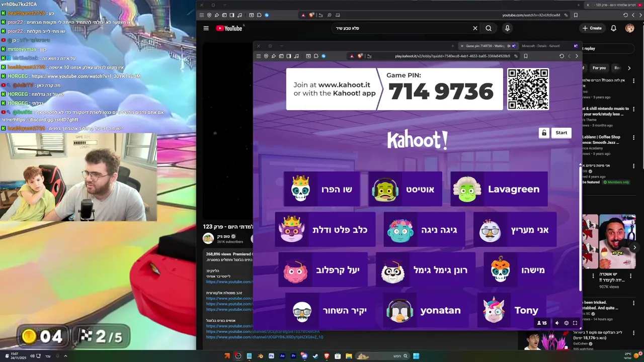Enter fullscreen mode in the Kahoot lobby
The height and width of the screenshot is (362, 644).
[575, 323]
